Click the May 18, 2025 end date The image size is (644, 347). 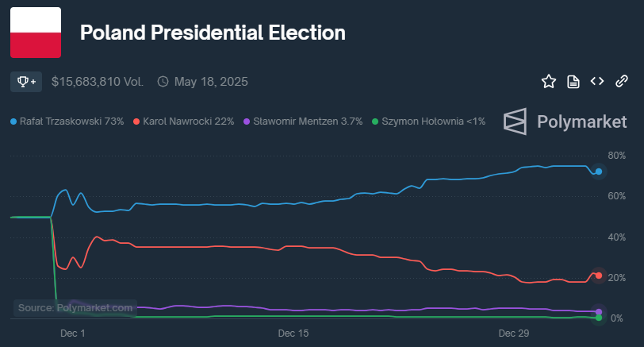(x=211, y=81)
